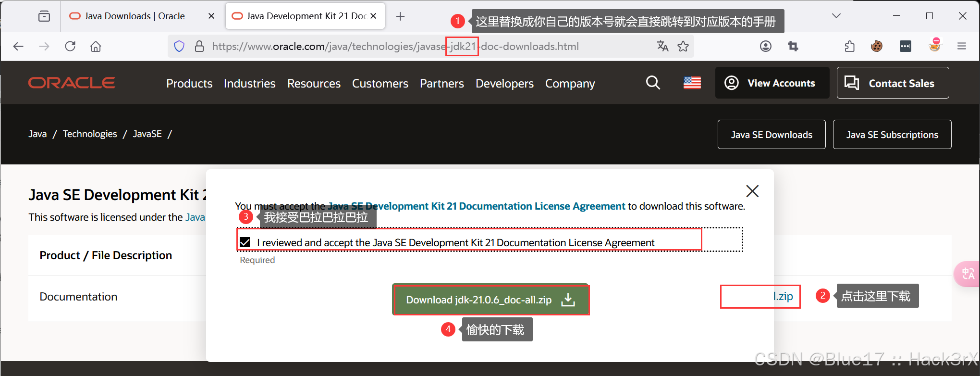Image resolution: width=980 pixels, height=376 pixels.
Task: Open the Documentation License Agreement link
Action: (477, 206)
